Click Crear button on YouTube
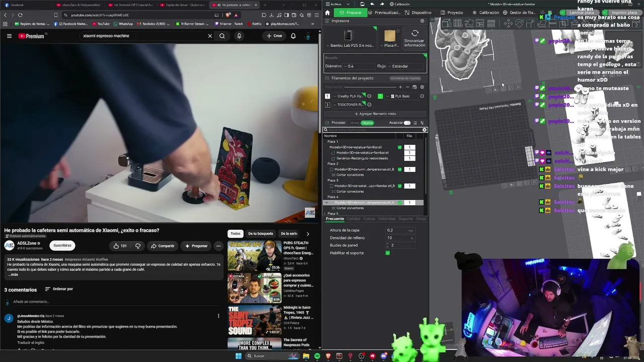Viewport: 644px width, 362px height. tap(275, 36)
